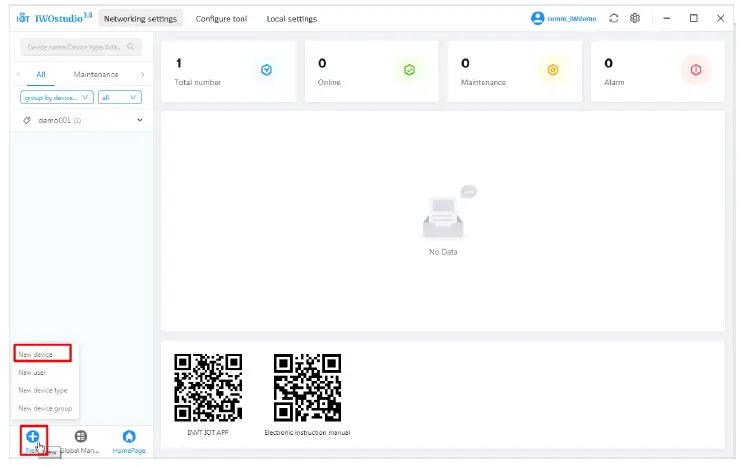Screen dimensions: 742x466
Task: Click the INVT IOT APP caption
Action: point(208,432)
